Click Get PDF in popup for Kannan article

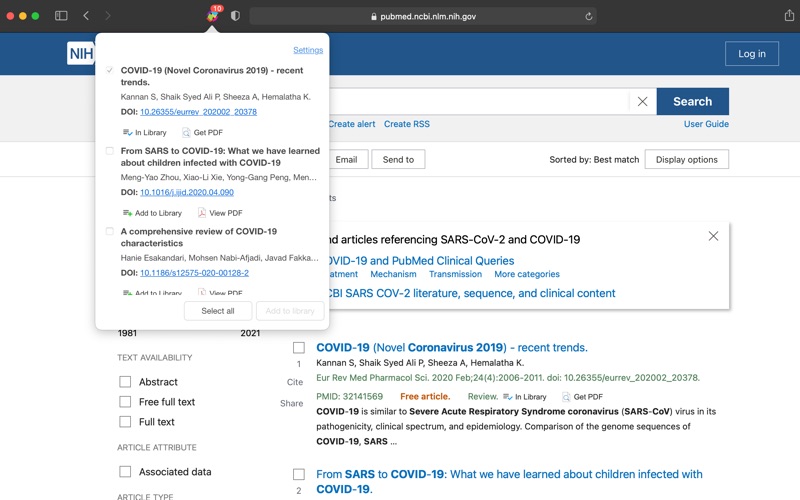pos(203,132)
